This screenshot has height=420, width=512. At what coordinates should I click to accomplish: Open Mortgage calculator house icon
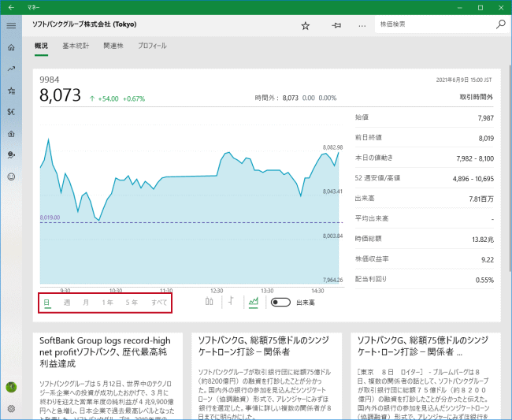coord(11,134)
